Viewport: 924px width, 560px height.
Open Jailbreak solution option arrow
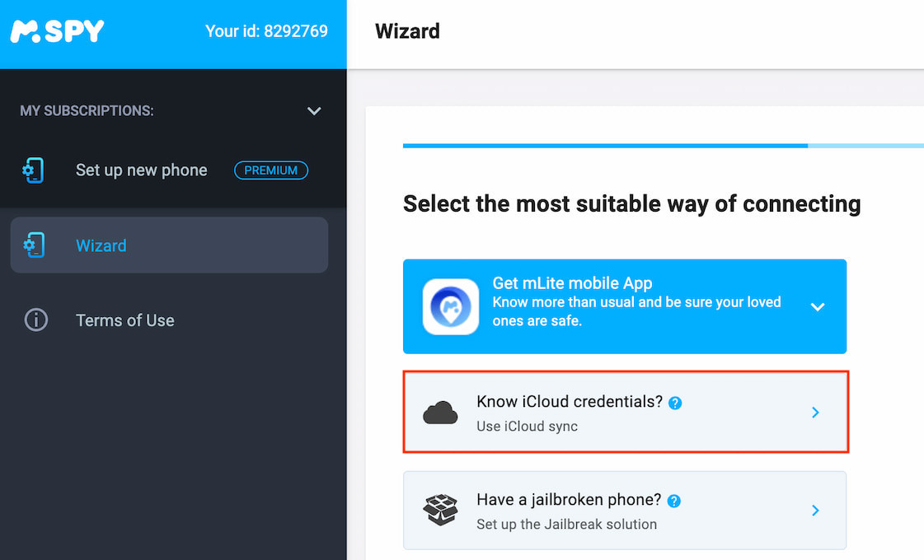coord(815,511)
